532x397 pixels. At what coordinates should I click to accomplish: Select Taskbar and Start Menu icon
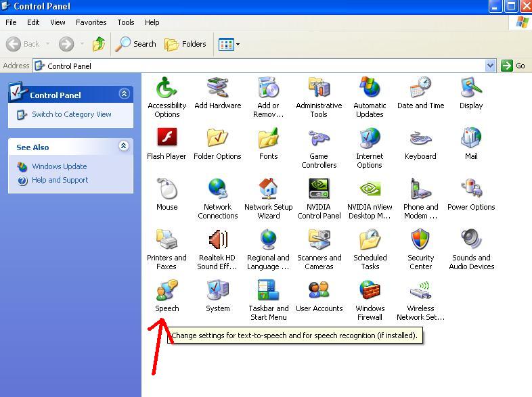(x=269, y=290)
